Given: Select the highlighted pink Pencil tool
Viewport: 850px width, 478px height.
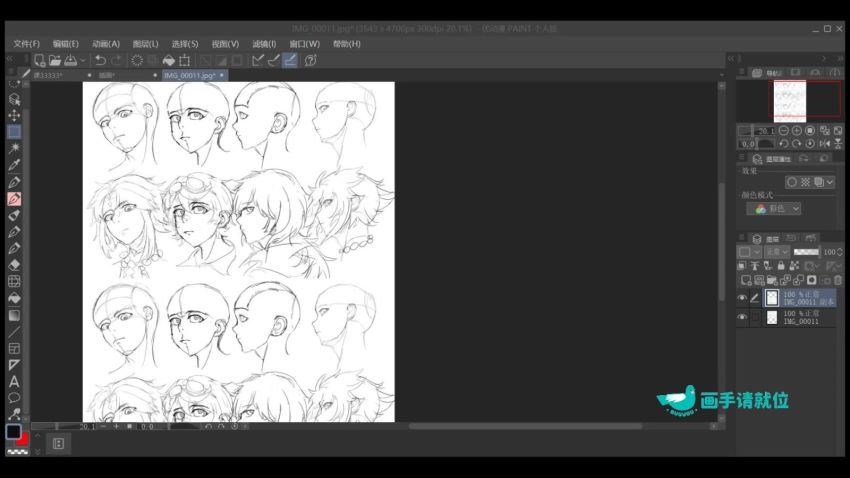Looking at the screenshot, I should [14, 198].
